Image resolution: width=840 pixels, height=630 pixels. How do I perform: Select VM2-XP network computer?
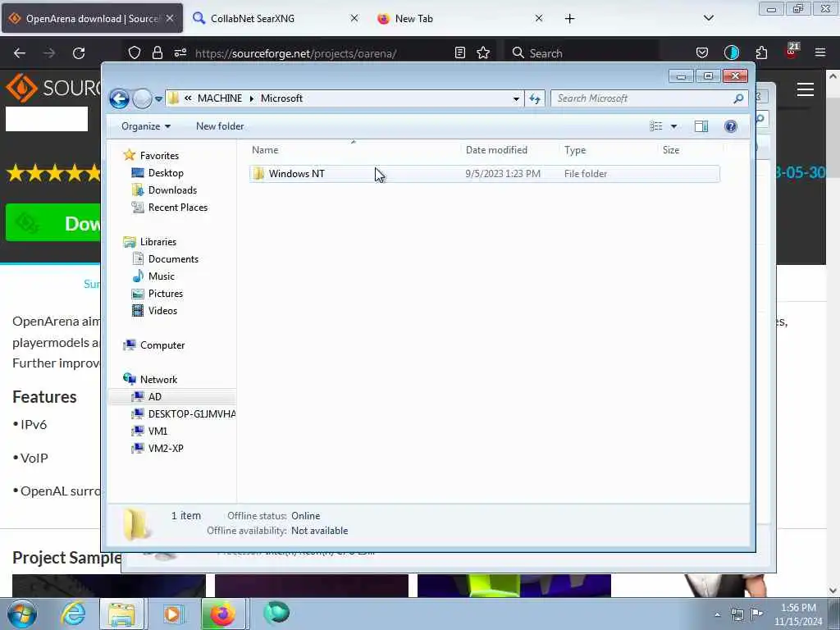coord(166,449)
